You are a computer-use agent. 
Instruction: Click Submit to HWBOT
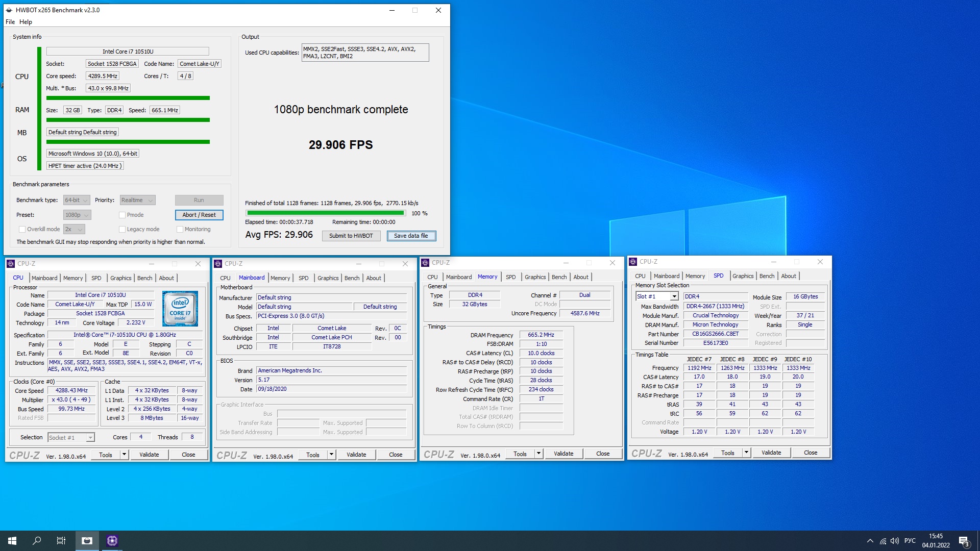point(351,236)
